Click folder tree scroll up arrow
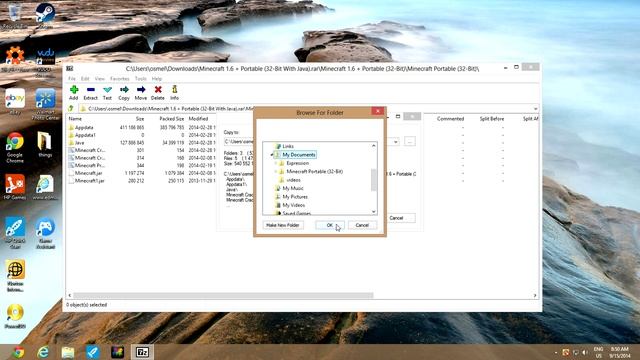The width and height of the screenshot is (640, 360). tap(373, 146)
